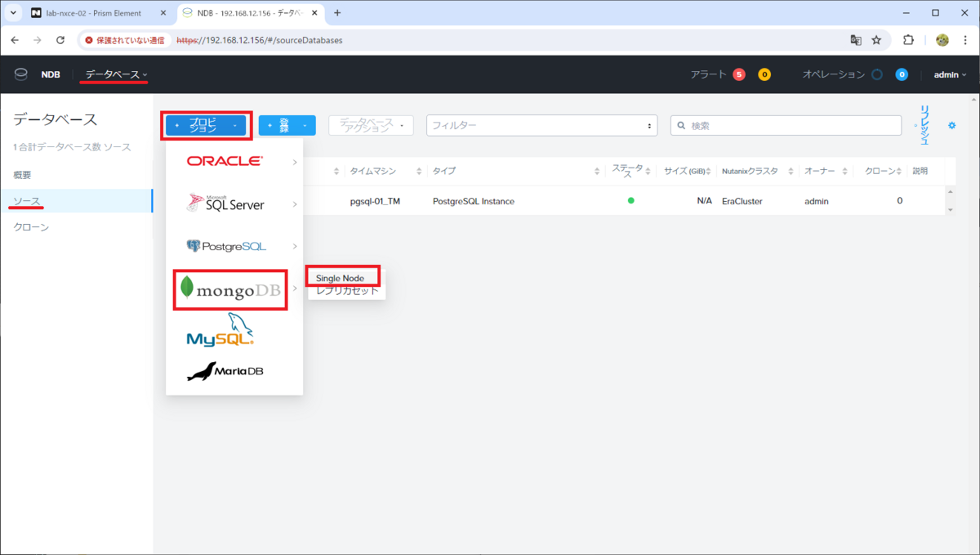This screenshot has height=555, width=980.
Task: Sort by the サイズ (GiB) column header
Action: (x=684, y=171)
